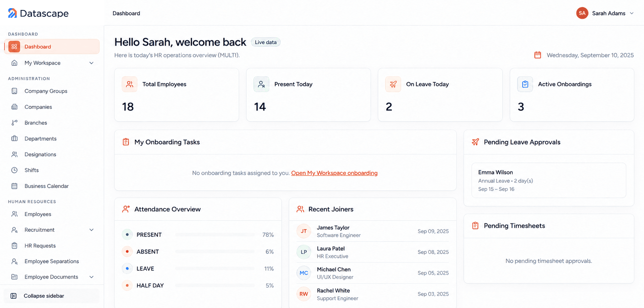The image size is (644, 308).
Task: Click the ABSENT attendance label
Action: tap(148, 252)
